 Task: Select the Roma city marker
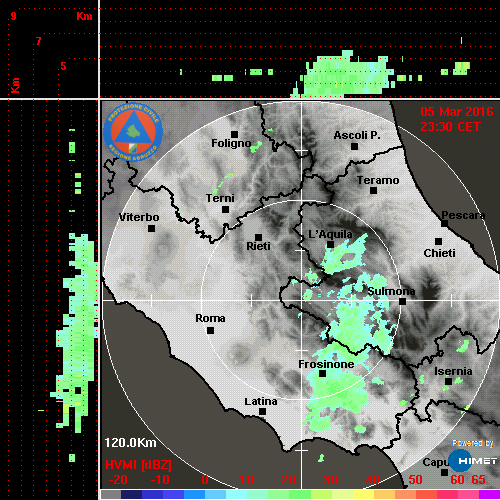point(210,330)
